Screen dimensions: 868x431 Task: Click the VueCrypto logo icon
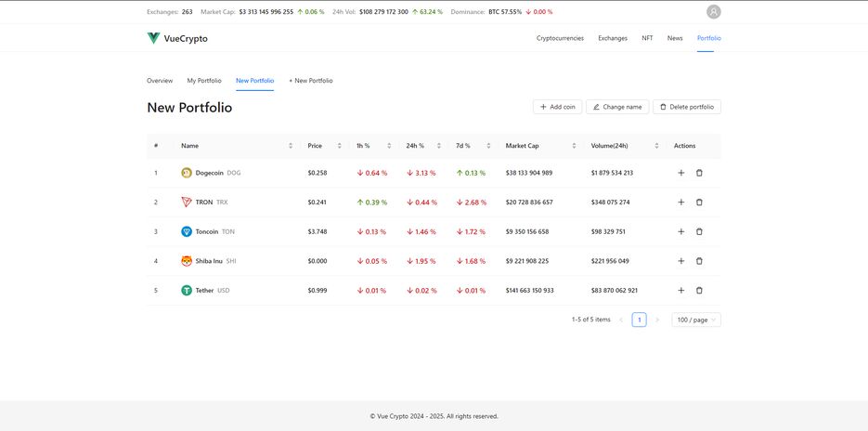click(153, 38)
